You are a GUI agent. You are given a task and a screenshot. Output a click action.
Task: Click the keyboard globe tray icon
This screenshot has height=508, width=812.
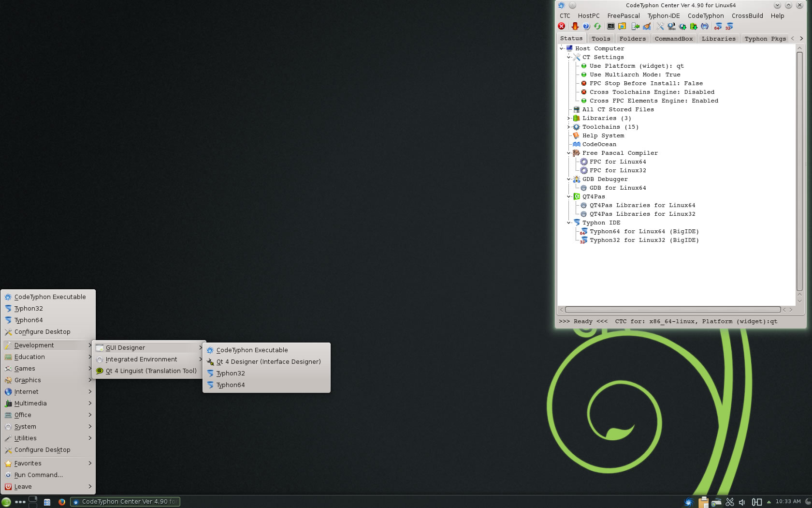(716, 502)
